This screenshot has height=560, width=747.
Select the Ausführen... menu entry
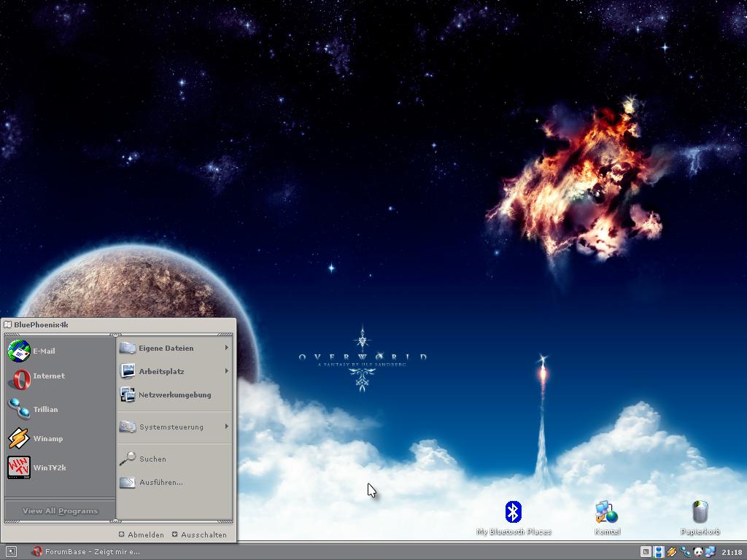click(x=175, y=483)
